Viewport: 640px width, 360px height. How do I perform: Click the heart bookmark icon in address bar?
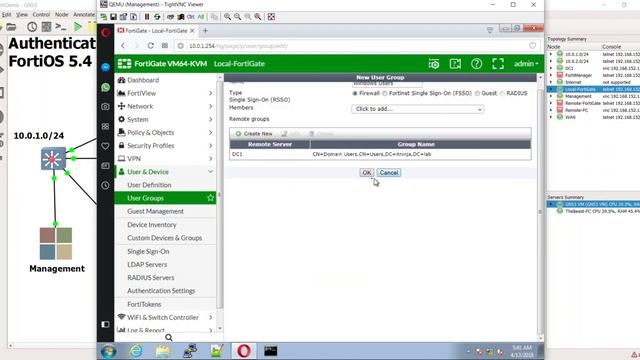533,46
